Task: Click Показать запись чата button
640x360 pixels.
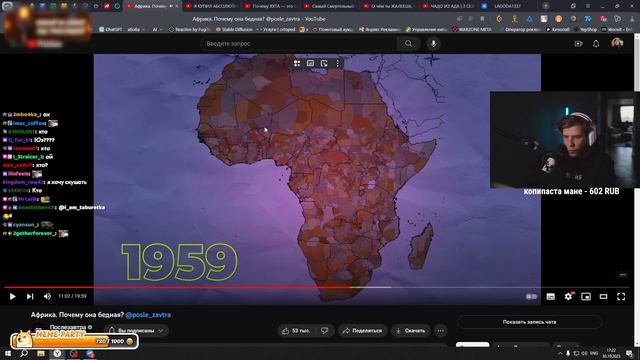Action: 529,322
